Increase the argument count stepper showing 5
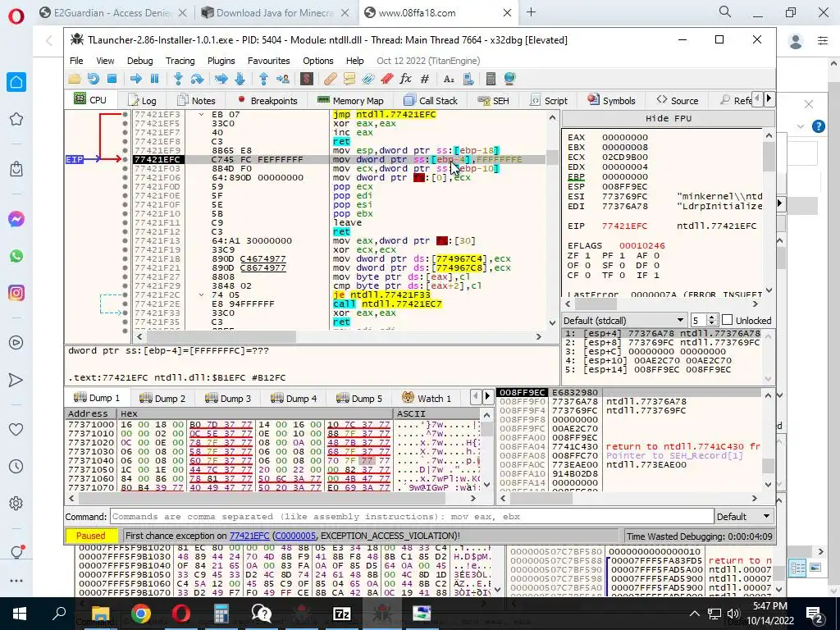Viewport: 840px width, 630px height. [x=712, y=317]
